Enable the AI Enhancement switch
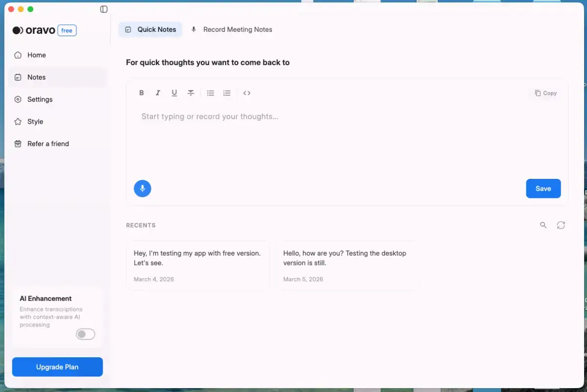Viewport: 587px width, 392px height. [x=86, y=334]
